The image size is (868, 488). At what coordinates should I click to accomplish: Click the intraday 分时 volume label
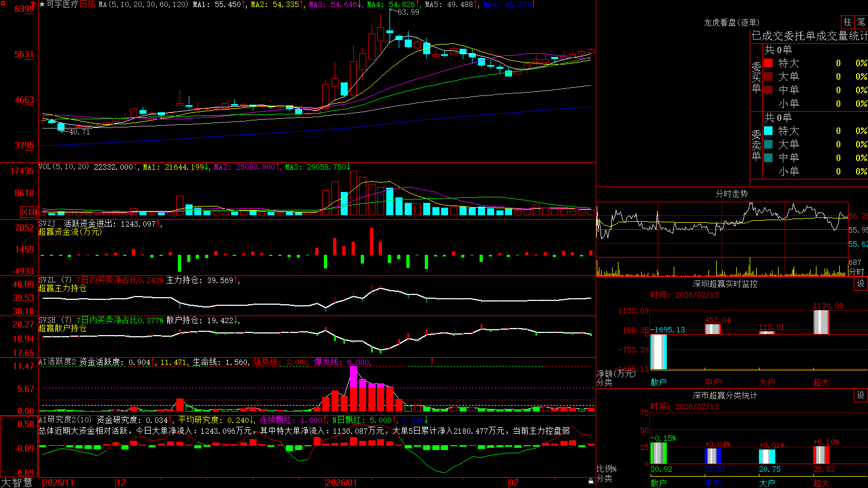(857, 272)
